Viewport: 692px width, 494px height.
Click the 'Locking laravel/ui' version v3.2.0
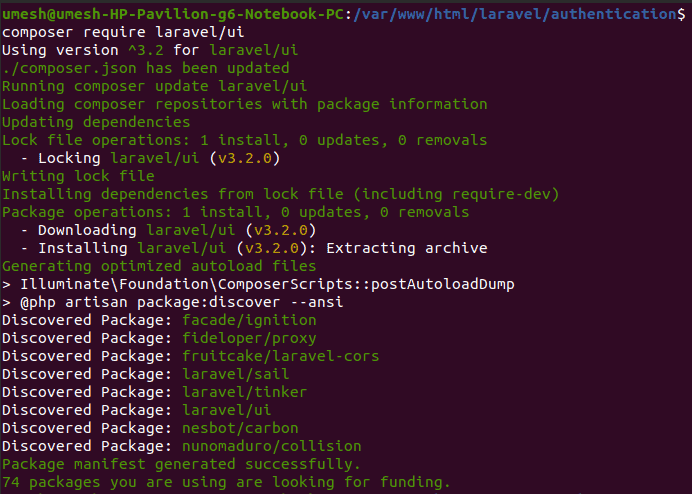pos(245,158)
